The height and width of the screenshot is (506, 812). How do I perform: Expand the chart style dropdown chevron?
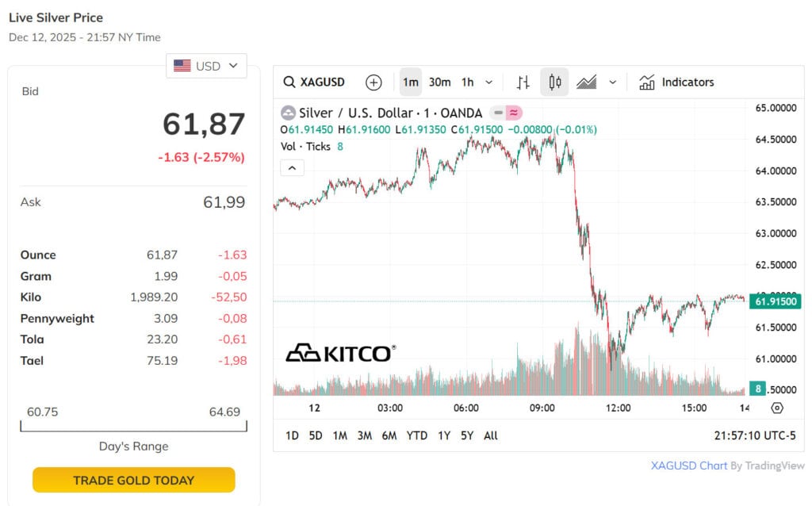point(613,82)
